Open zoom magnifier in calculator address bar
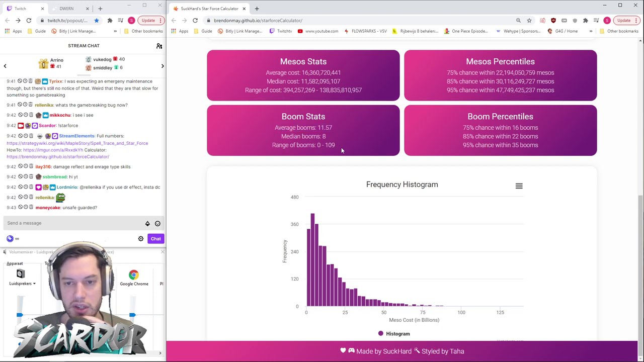644x362 pixels. coord(518,21)
